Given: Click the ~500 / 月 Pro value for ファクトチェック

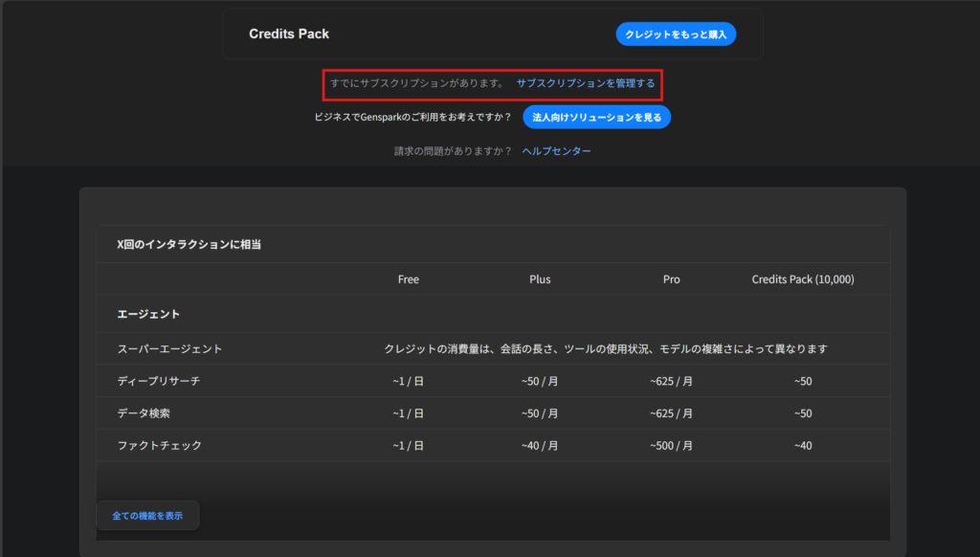Looking at the screenshot, I should 671,445.
